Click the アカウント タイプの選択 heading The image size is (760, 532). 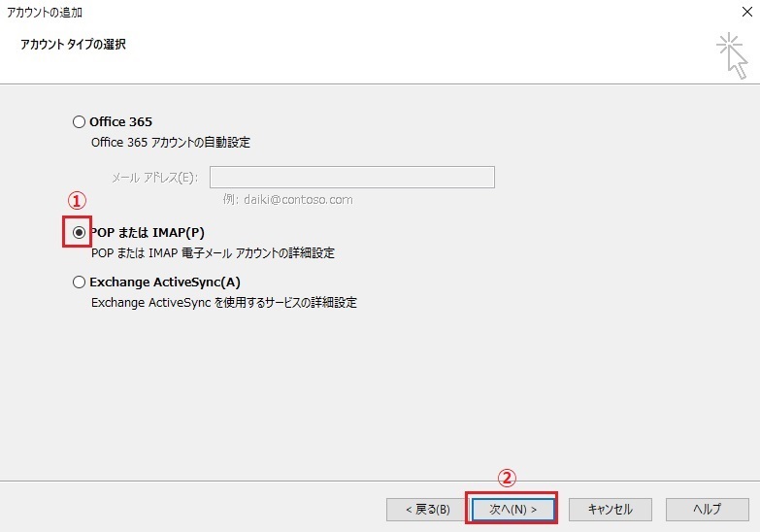tap(73, 45)
